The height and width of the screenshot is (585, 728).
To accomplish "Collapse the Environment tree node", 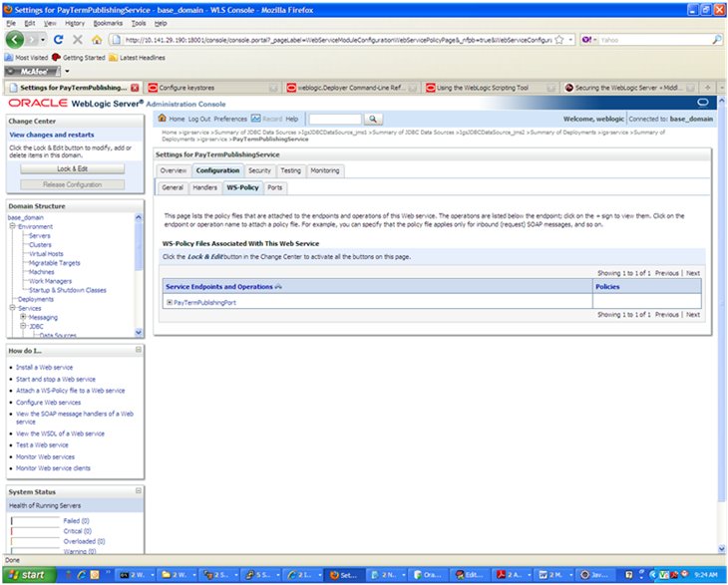I will click(13, 226).
